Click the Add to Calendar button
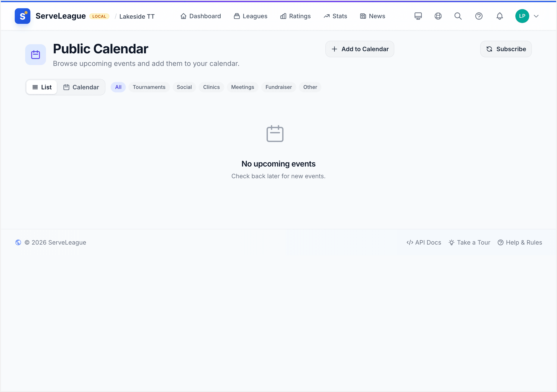This screenshot has height=392, width=557. (x=360, y=49)
